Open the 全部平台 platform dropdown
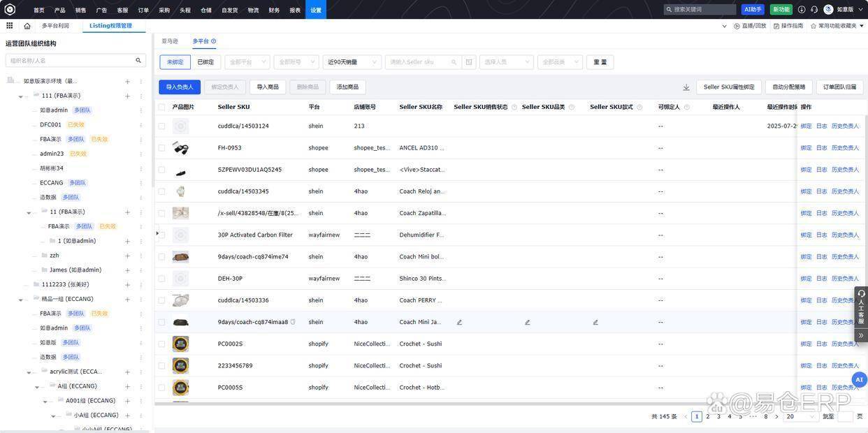The height and width of the screenshot is (433, 868). (x=247, y=62)
